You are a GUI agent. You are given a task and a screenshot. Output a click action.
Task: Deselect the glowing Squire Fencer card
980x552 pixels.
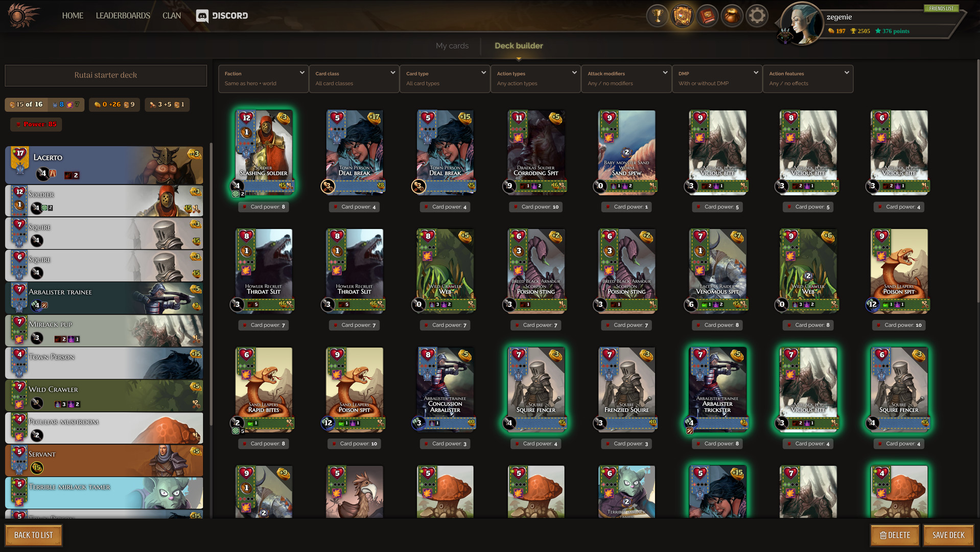(x=535, y=388)
